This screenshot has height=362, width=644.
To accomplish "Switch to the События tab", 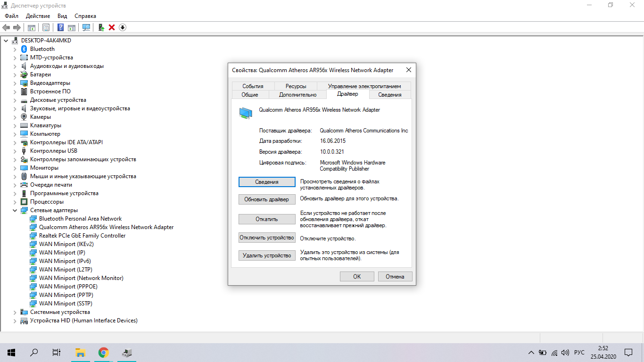I will point(253,86).
